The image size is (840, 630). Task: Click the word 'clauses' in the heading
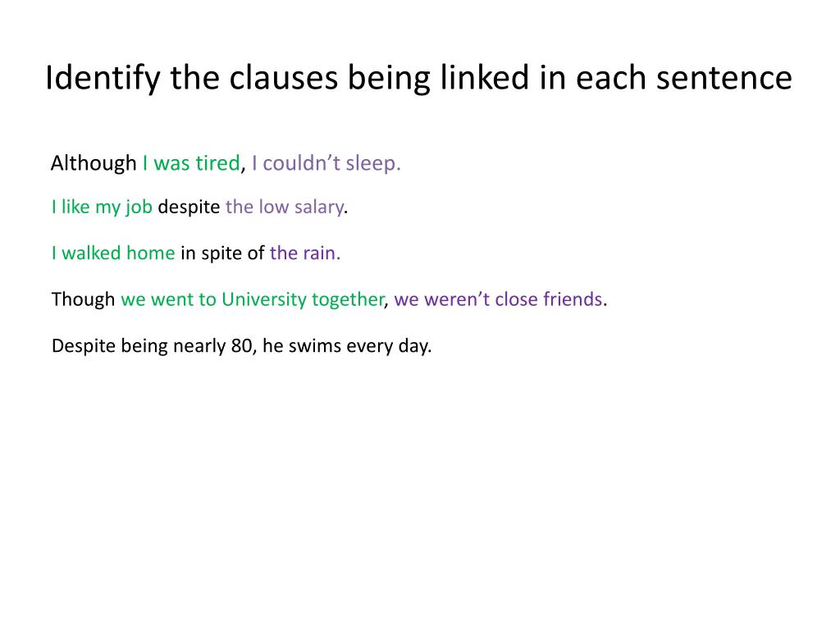[x=284, y=78]
